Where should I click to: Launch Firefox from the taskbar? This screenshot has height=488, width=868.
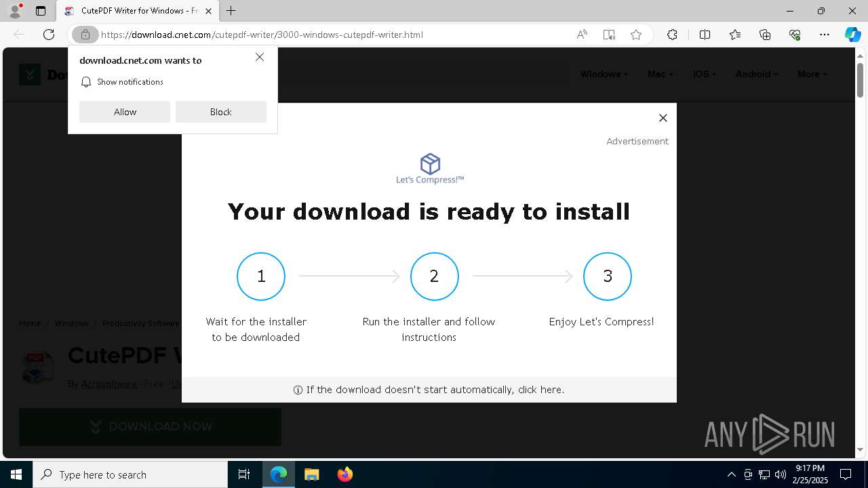[x=345, y=474]
